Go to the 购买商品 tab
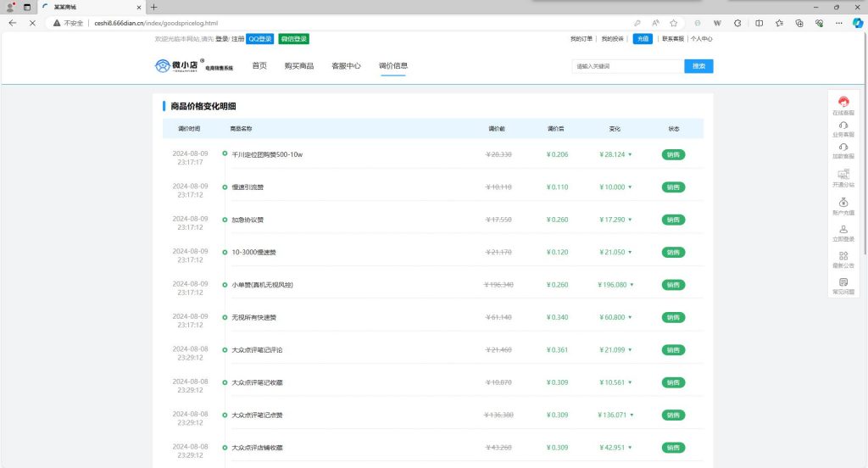The width and height of the screenshot is (868, 468). tap(299, 66)
